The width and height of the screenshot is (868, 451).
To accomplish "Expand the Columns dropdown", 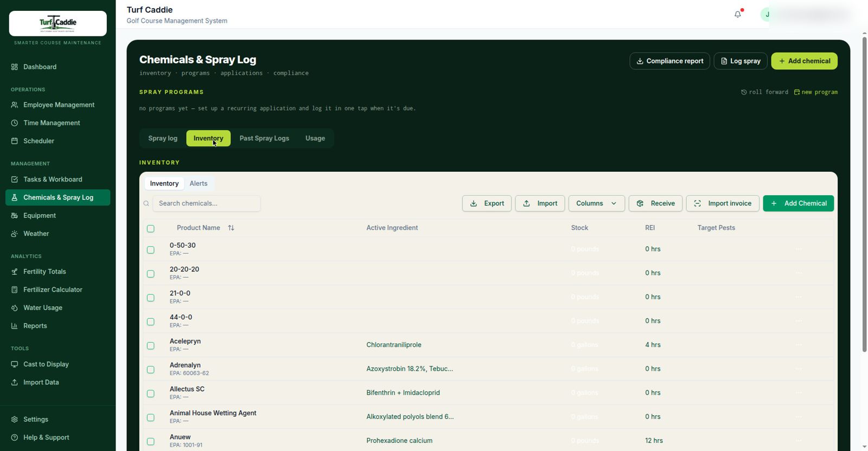I will point(596,203).
